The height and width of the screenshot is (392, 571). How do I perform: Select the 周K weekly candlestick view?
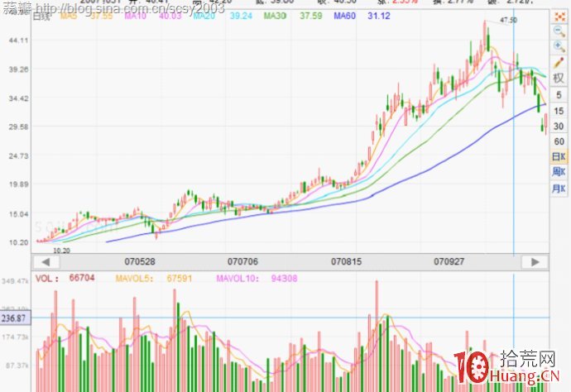click(559, 171)
